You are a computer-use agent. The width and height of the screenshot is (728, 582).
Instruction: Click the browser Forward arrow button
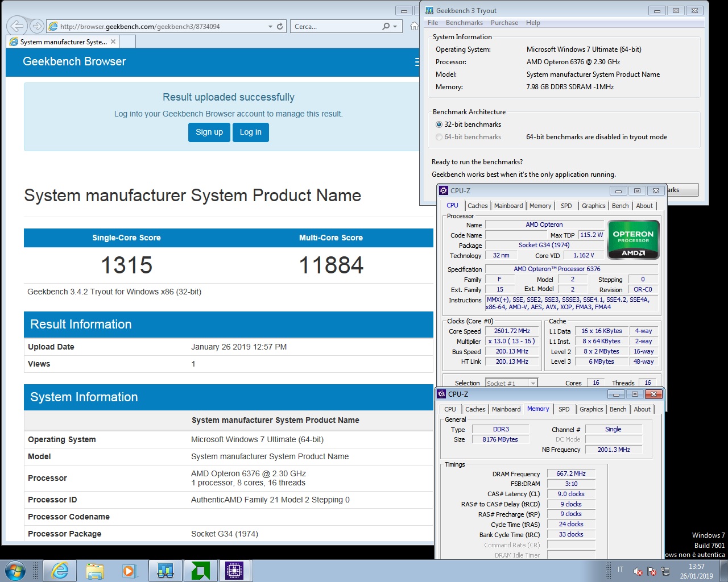(36, 26)
